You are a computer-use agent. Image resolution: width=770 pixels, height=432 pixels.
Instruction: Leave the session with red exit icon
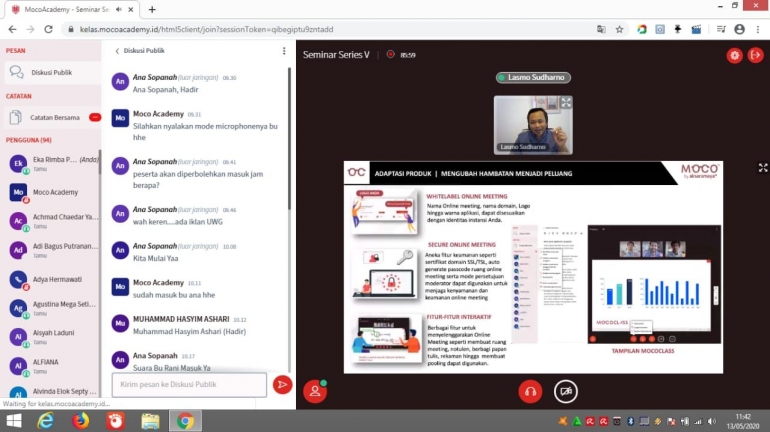(x=756, y=55)
